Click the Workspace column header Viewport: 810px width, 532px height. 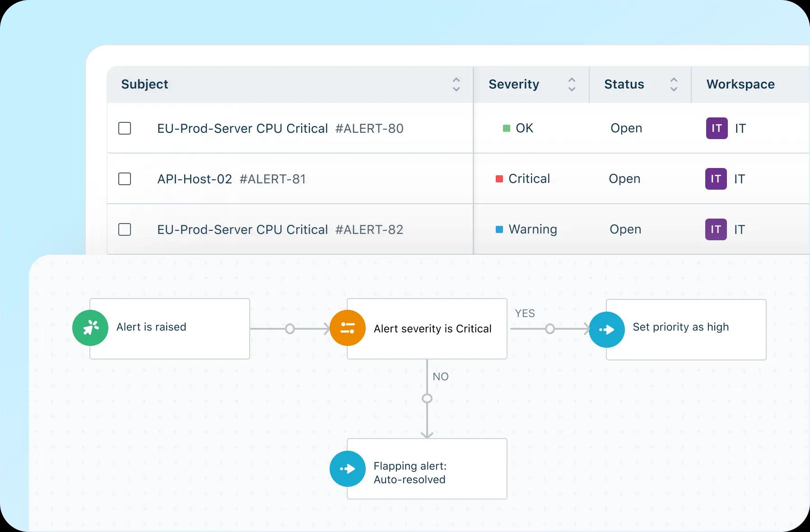tap(740, 84)
